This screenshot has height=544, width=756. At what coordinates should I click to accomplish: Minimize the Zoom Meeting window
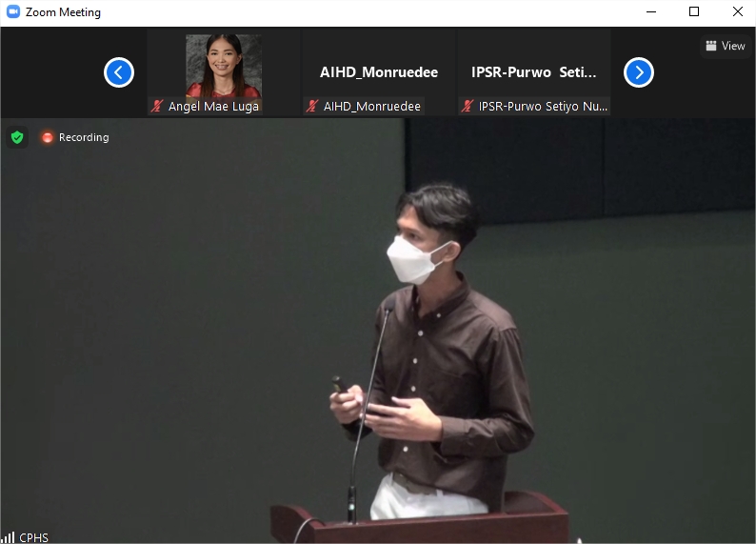650,12
